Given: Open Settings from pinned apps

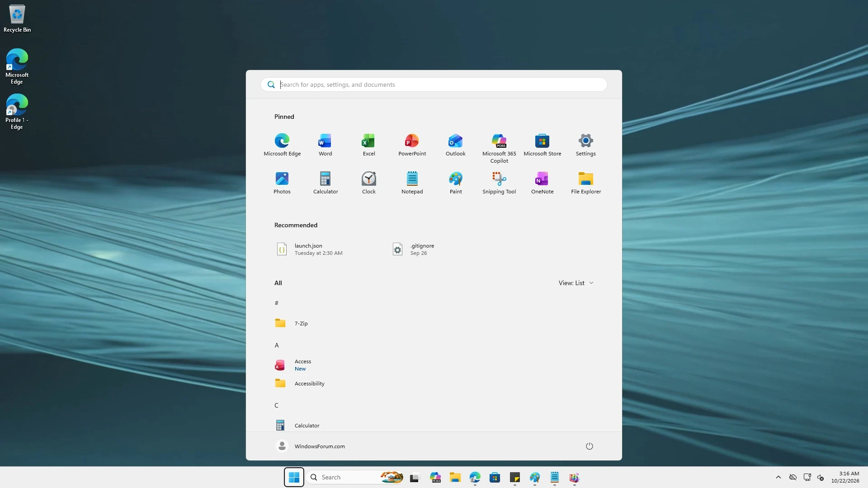Looking at the screenshot, I should point(585,145).
